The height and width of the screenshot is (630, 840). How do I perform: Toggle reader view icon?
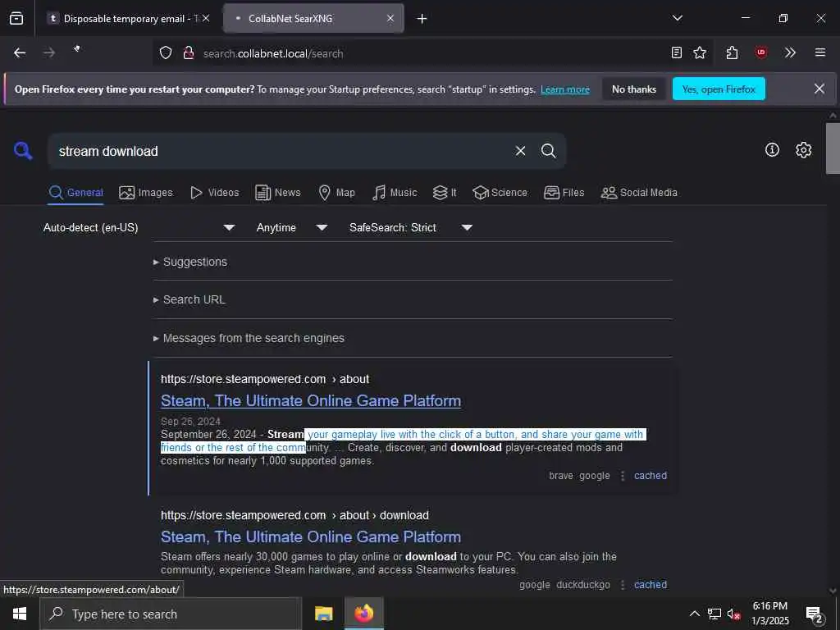(677, 52)
